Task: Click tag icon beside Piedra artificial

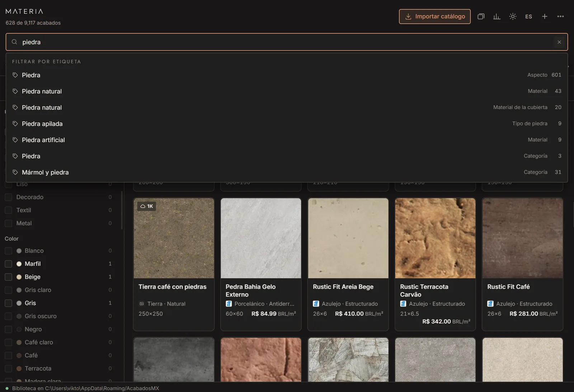Action: 15,140
